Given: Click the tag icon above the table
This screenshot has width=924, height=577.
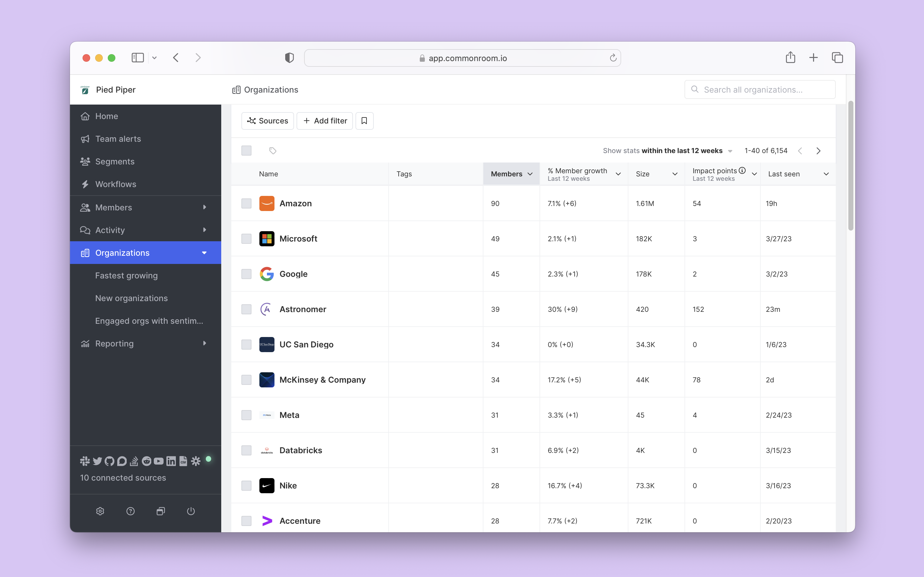Looking at the screenshot, I should click(x=273, y=151).
